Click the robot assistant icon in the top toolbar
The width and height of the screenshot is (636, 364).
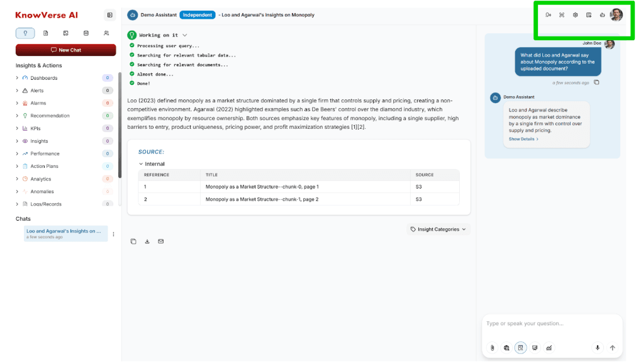[x=602, y=14]
